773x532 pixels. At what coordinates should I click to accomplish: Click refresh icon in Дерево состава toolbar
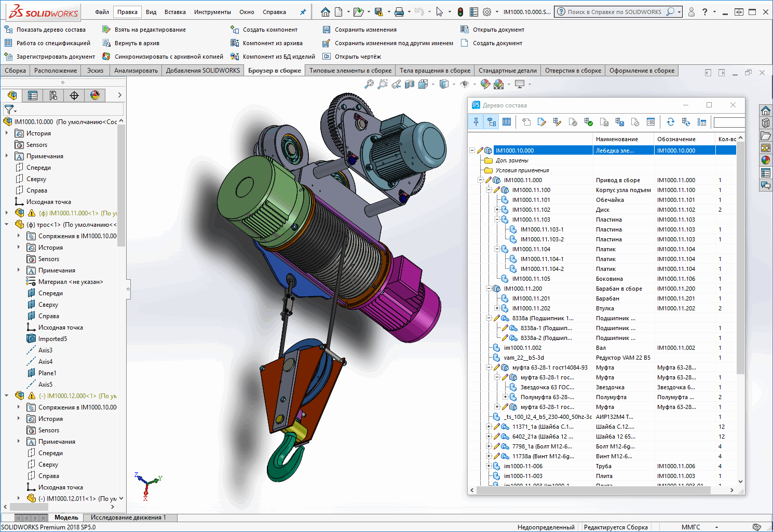tap(671, 122)
